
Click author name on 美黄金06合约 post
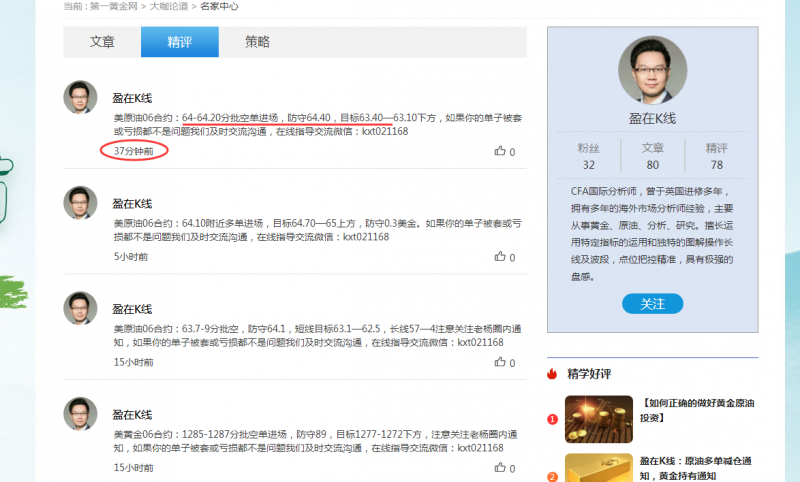(132, 415)
